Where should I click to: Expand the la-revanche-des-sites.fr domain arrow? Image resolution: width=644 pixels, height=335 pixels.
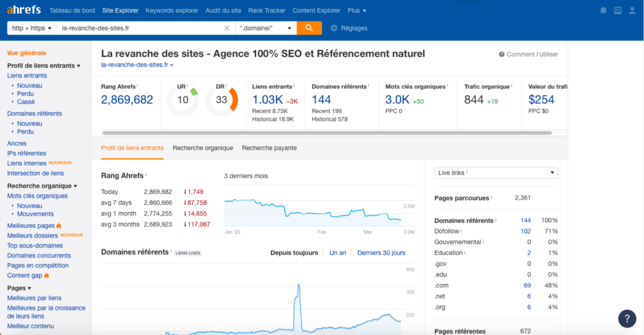(x=172, y=65)
